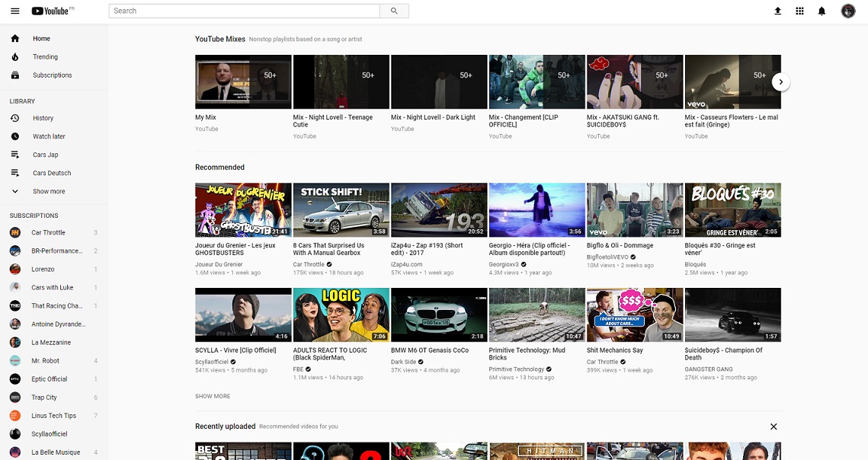868x460 pixels.
Task: Click the Trap City channel avatar
Action: click(15, 397)
